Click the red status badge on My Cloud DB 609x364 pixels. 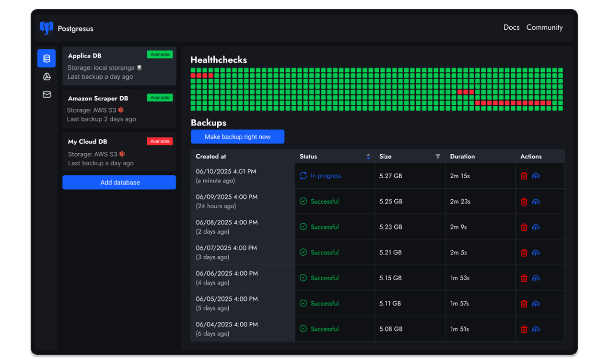(x=160, y=141)
